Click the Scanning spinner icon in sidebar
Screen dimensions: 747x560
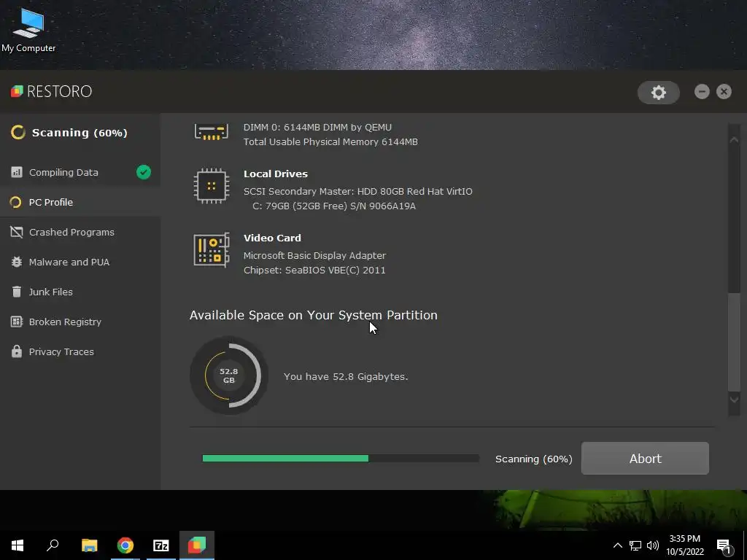(18, 133)
